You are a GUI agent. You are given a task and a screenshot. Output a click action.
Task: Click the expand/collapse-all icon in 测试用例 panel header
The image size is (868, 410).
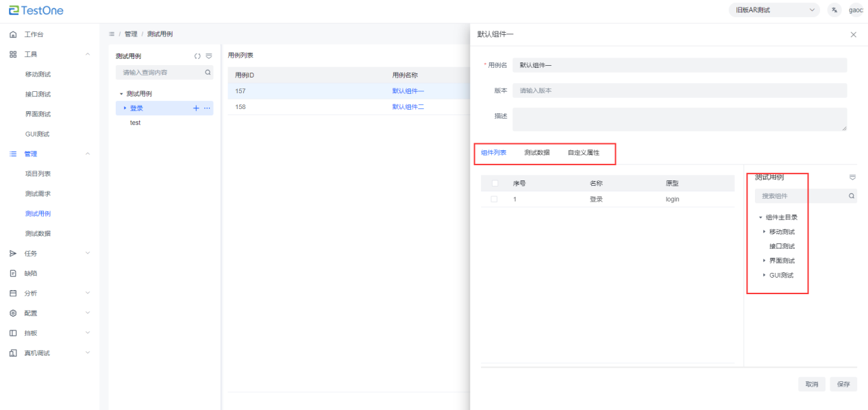197,56
